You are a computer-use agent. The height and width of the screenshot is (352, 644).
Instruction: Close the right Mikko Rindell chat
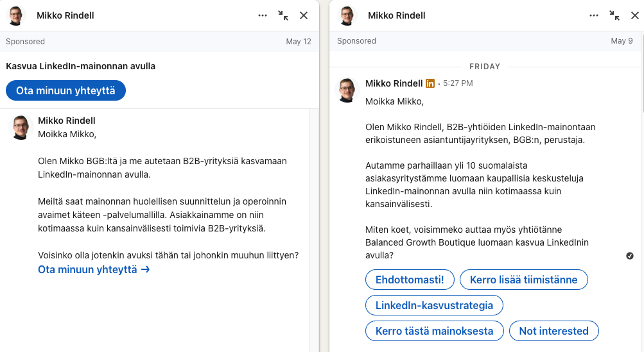635,15
